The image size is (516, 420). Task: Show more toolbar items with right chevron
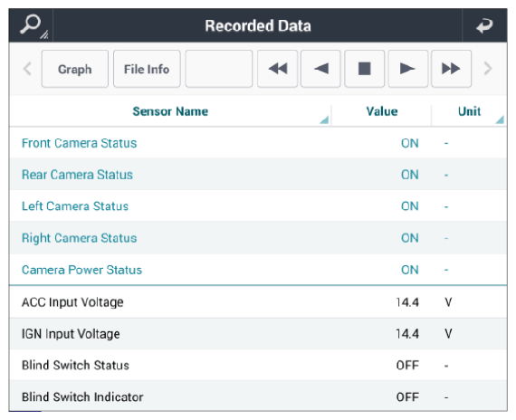[488, 69]
